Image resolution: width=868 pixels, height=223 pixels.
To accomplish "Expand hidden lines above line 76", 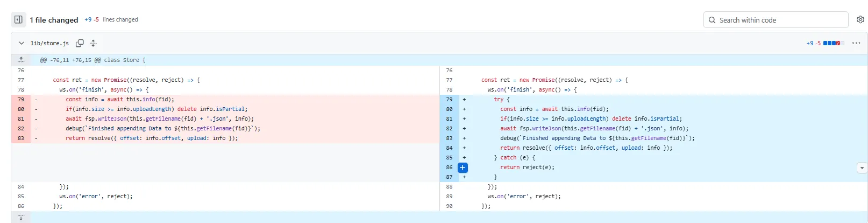I will tap(21, 60).
